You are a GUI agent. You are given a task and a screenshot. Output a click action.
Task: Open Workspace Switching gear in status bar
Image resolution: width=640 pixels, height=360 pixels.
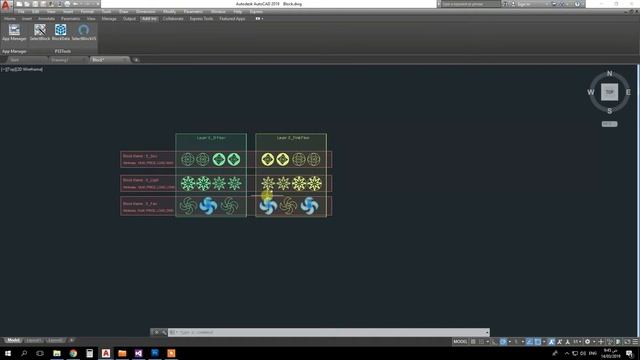(x=587, y=342)
